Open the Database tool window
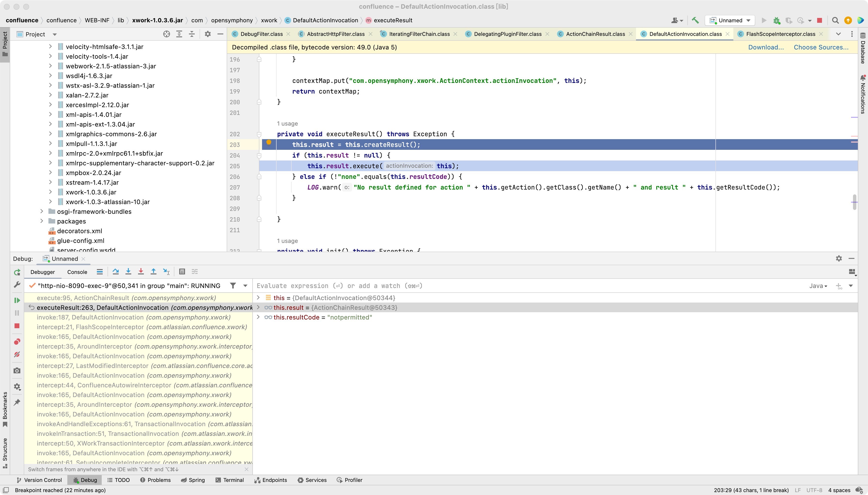The image size is (868, 495). click(863, 48)
